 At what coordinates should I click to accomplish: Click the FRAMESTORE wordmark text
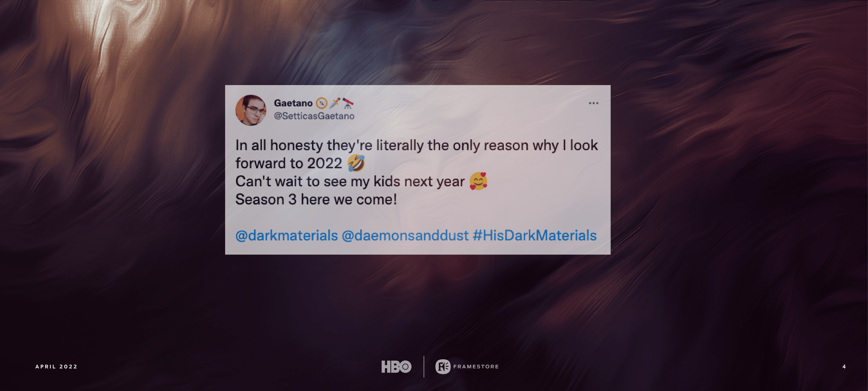pos(476,367)
